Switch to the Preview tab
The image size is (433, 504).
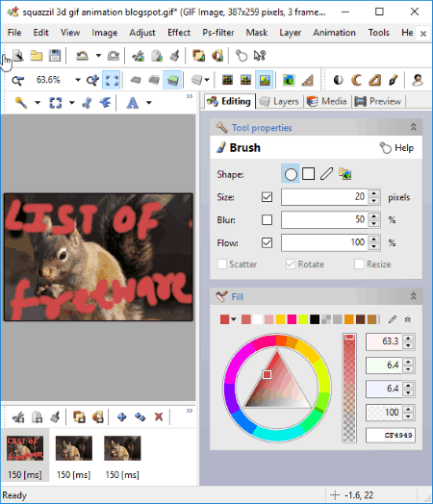coord(378,102)
